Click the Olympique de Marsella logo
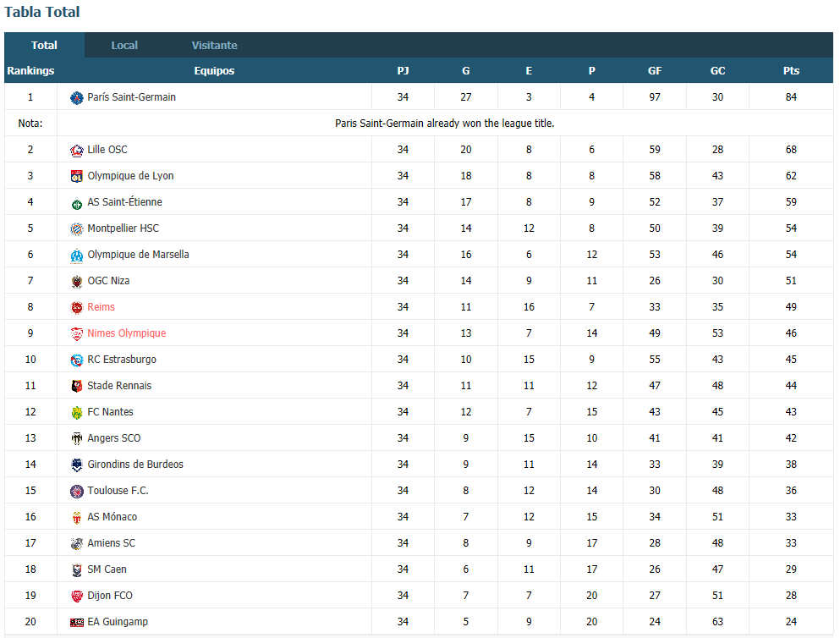The width and height of the screenshot is (840, 638). click(x=77, y=255)
